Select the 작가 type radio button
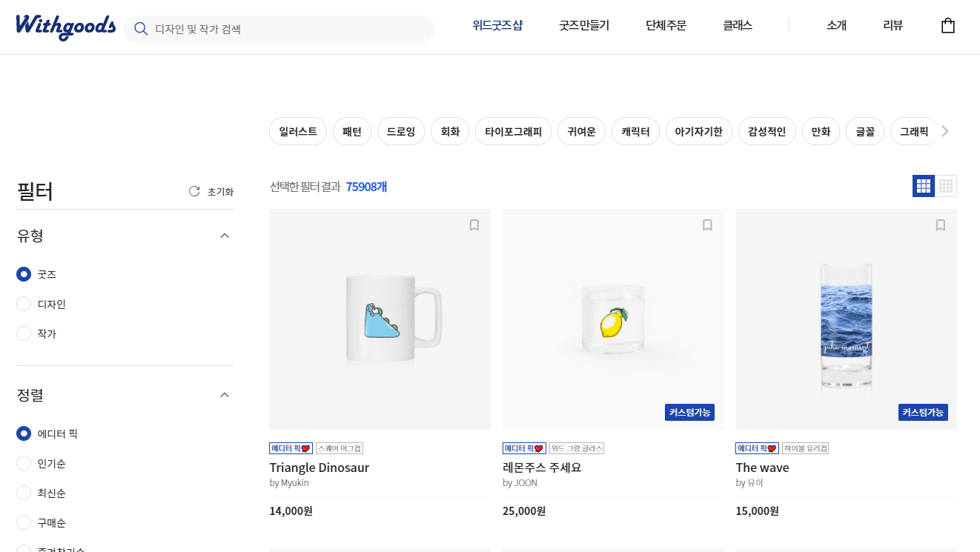980x552 pixels. click(x=24, y=333)
